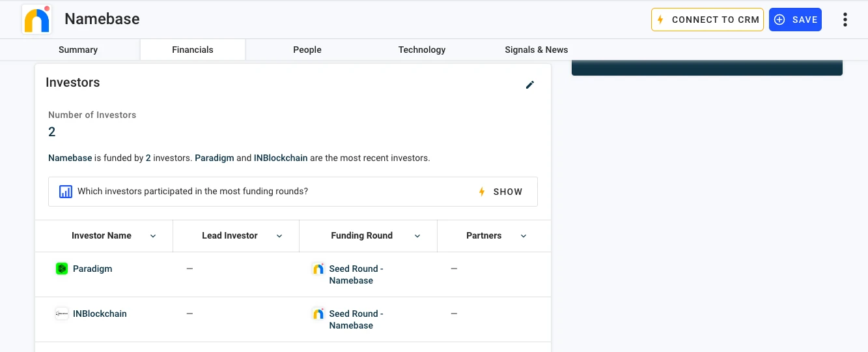Switch to the Summary tab
The image size is (868, 352).
click(78, 50)
